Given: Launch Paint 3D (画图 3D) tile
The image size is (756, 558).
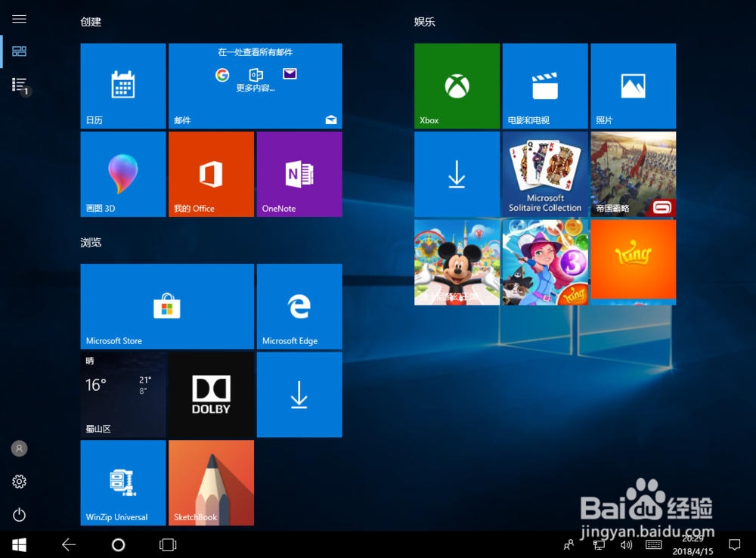Looking at the screenshot, I should pyautogui.click(x=123, y=174).
